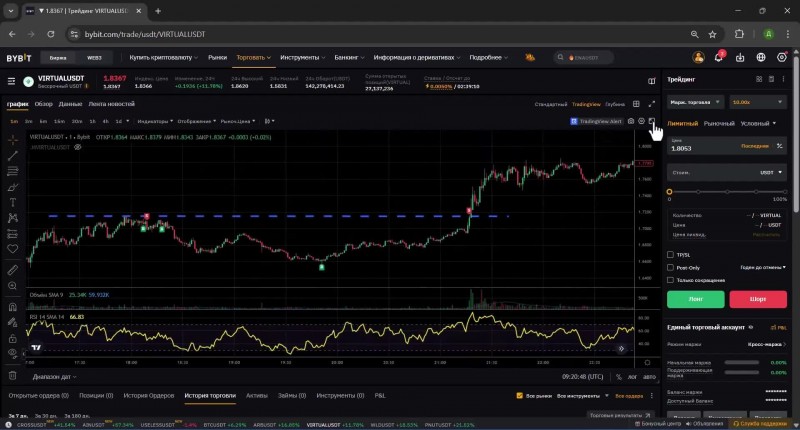This screenshot has width=800, height=430.
Task: Click the trash remove drawings icon
Action: pyautogui.click(x=13, y=376)
